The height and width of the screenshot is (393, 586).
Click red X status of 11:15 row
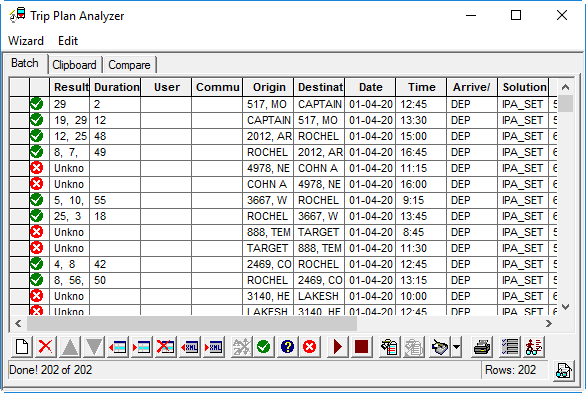(x=37, y=168)
